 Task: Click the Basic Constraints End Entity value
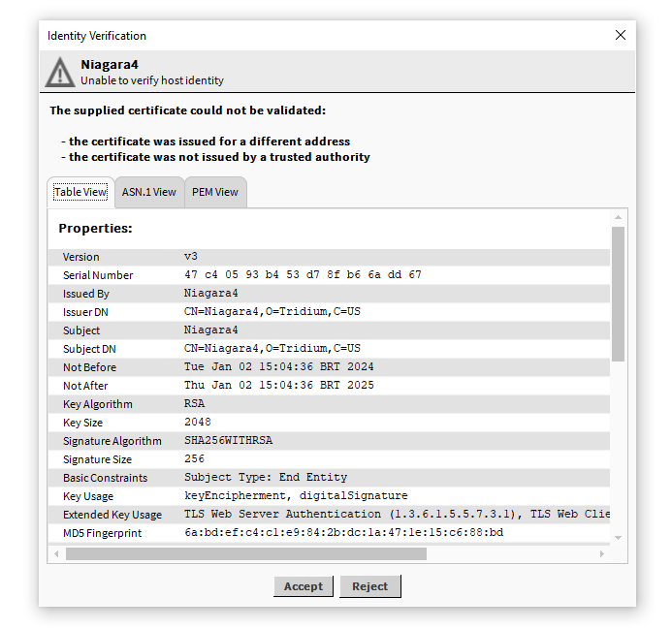[266, 477]
